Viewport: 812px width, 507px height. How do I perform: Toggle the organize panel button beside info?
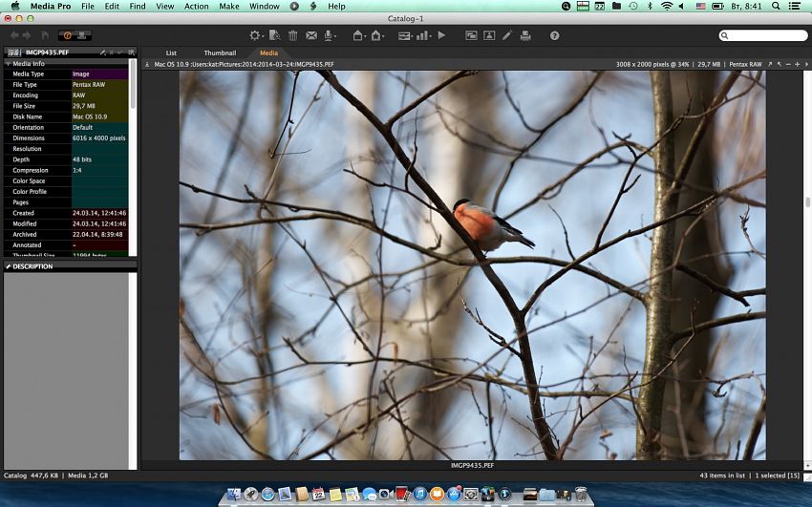click(82, 35)
